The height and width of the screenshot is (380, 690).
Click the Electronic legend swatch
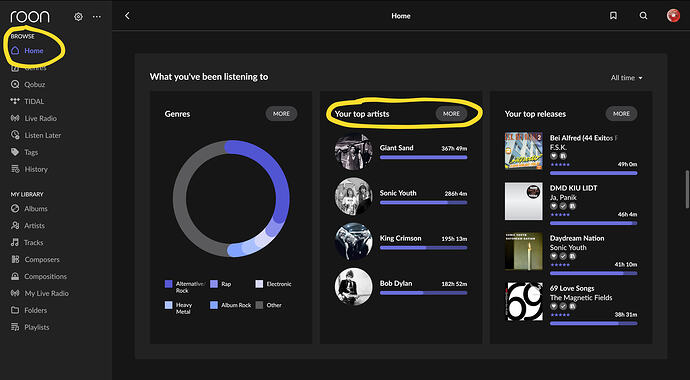[259, 284]
